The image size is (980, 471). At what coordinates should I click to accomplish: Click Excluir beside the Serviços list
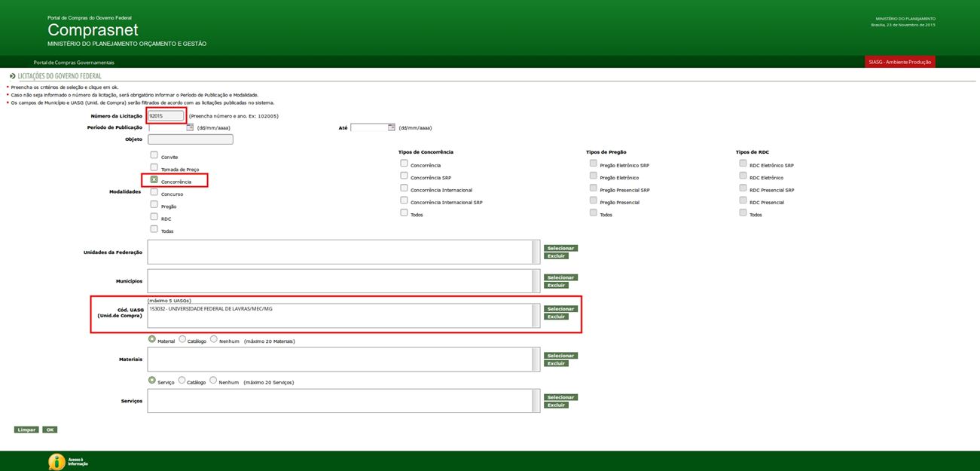556,405
